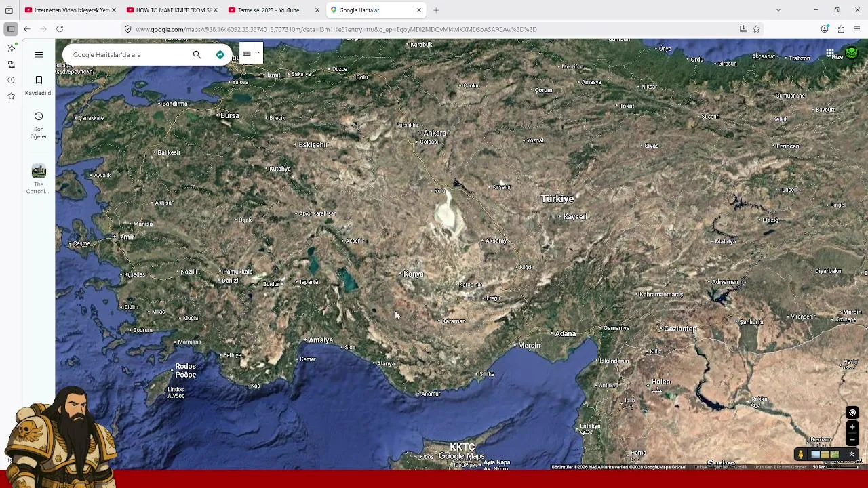Click the browser address bar URL

336,29
